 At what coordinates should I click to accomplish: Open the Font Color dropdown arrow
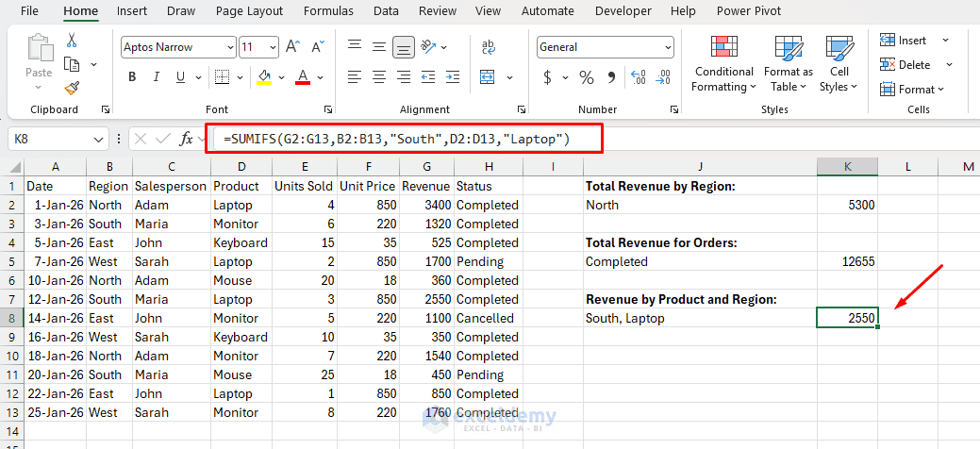coord(320,77)
